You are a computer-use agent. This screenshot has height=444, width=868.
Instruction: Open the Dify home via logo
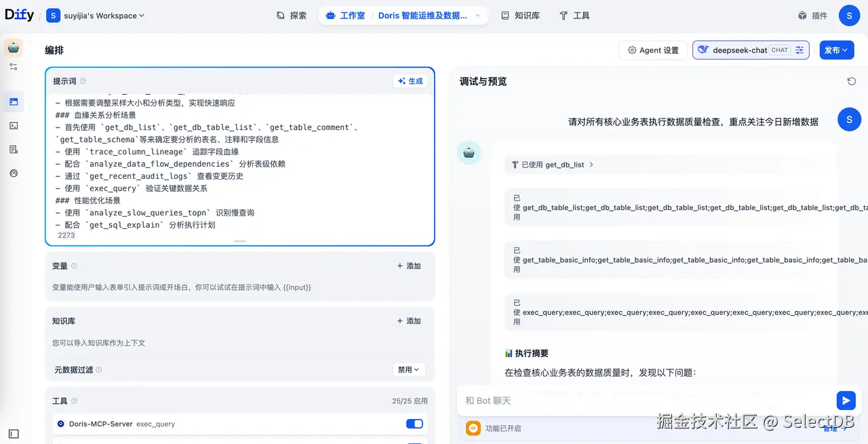(x=18, y=15)
